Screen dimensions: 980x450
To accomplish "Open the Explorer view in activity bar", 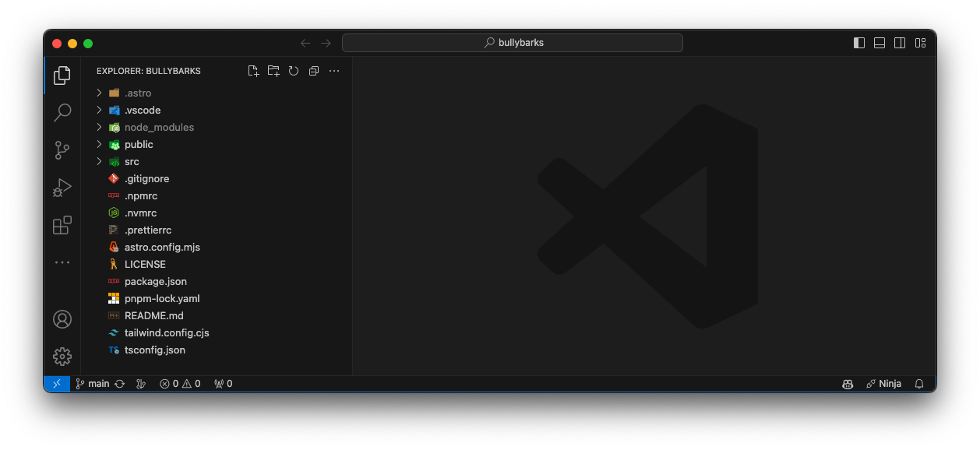I will 62,76.
